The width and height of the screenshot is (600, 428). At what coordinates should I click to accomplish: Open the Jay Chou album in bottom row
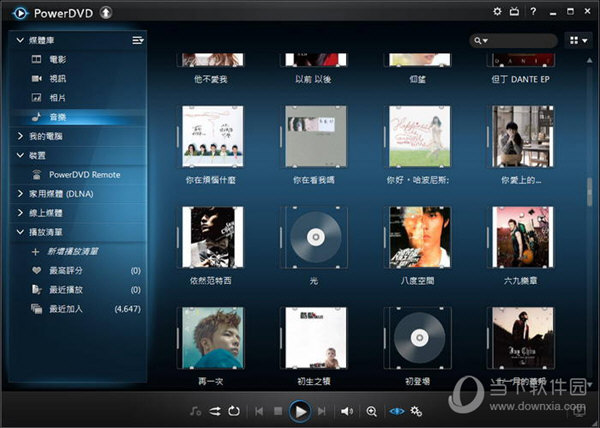(x=522, y=338)
